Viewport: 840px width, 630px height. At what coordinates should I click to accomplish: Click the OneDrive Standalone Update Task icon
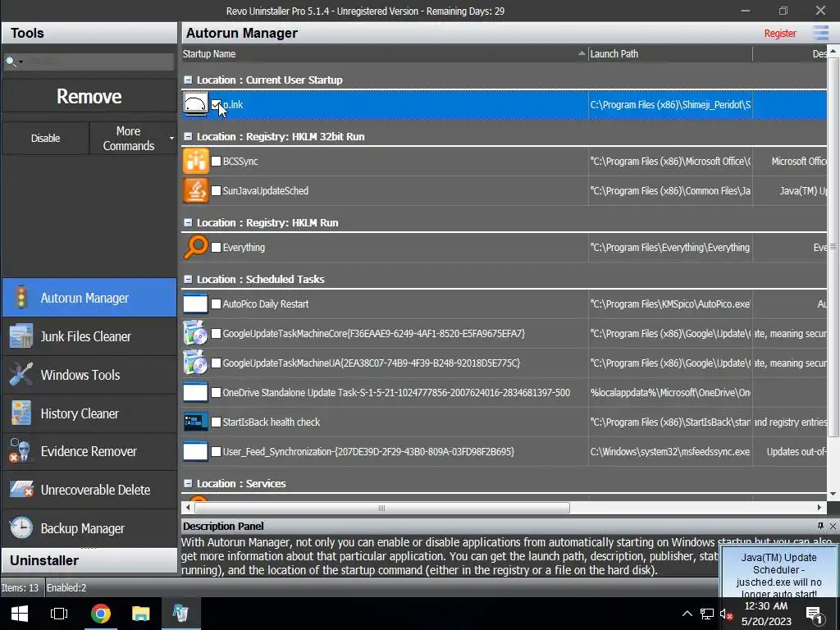[195, 393]
